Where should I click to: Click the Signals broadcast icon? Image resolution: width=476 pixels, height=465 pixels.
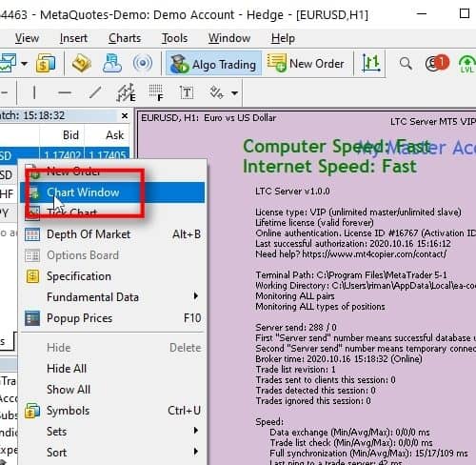[x=143, y=63]
